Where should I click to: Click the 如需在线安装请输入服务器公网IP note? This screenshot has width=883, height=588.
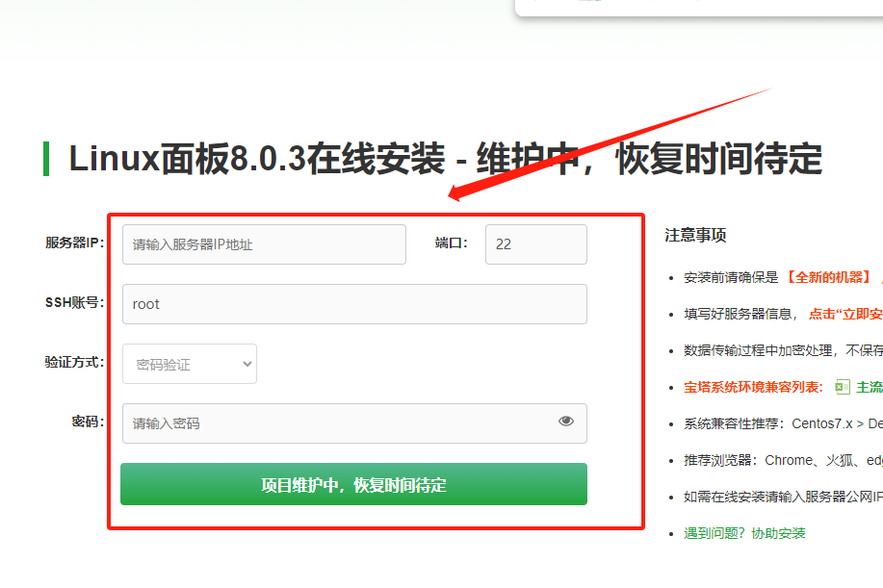pos(783,497)
